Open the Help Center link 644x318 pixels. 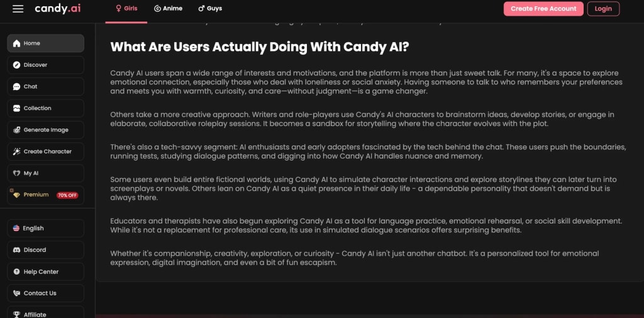pos(45,271)
